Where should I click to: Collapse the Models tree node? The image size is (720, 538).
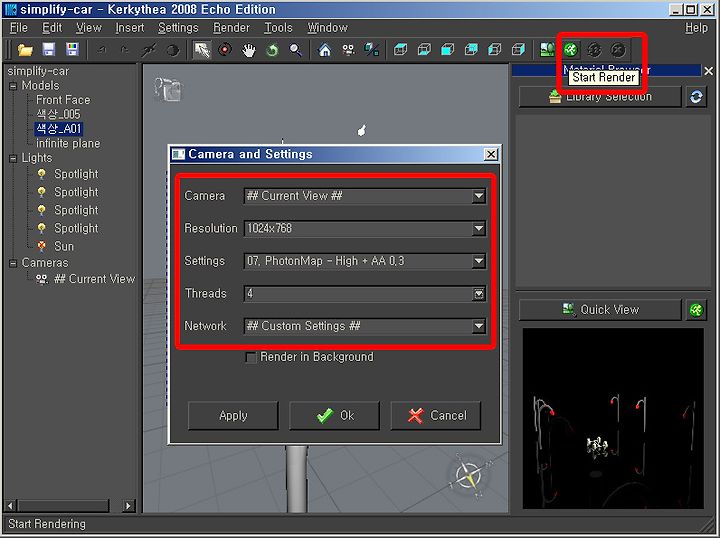13,86
